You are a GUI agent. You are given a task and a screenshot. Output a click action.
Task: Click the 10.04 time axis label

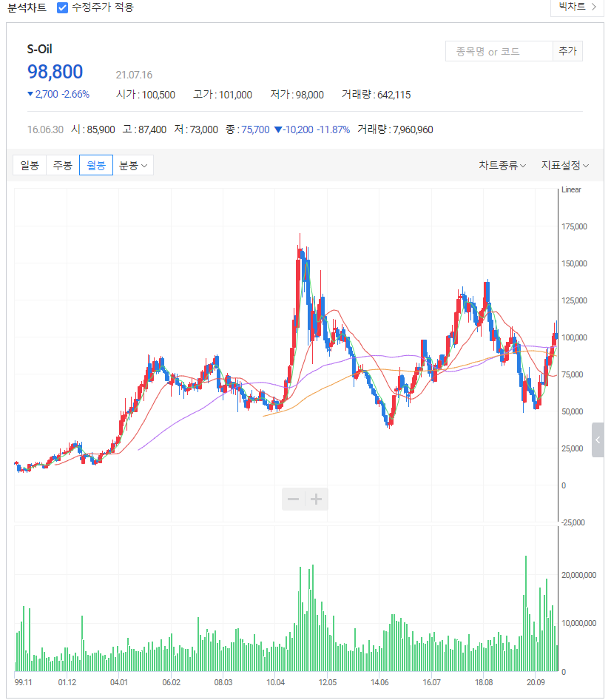(x=275, y=682)
